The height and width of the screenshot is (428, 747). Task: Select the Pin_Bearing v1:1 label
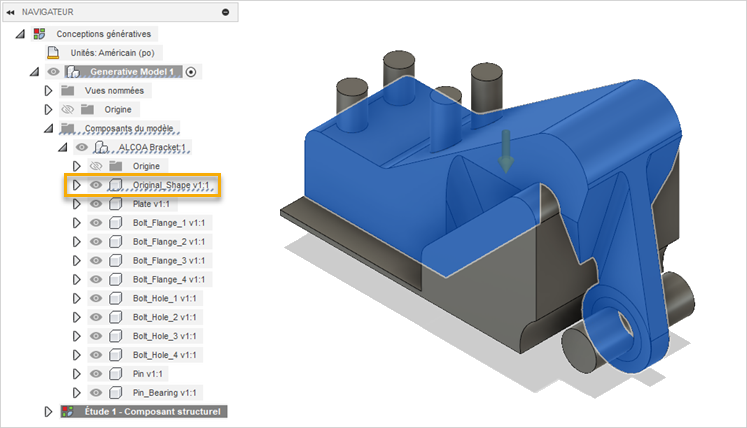[x=164, y=393]
